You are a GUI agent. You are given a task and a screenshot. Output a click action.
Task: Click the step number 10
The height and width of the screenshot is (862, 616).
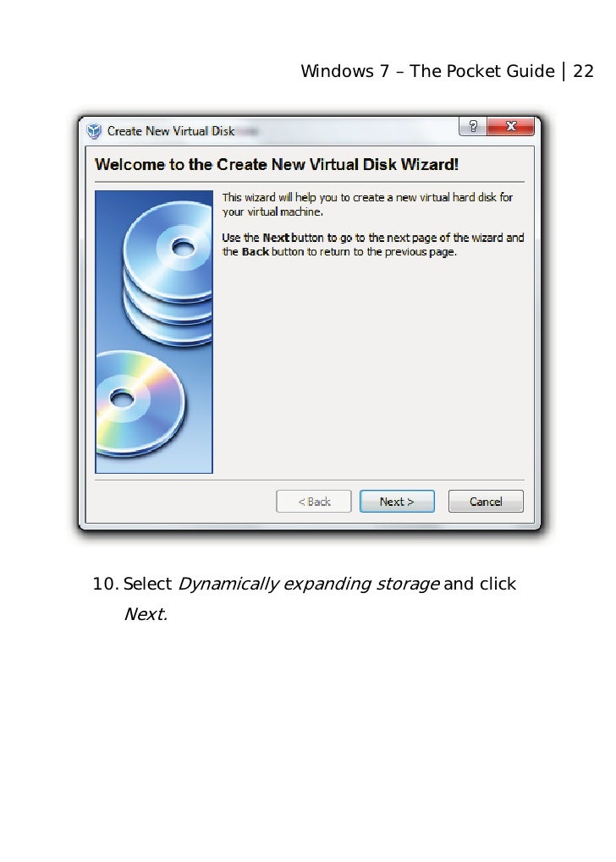105,584
